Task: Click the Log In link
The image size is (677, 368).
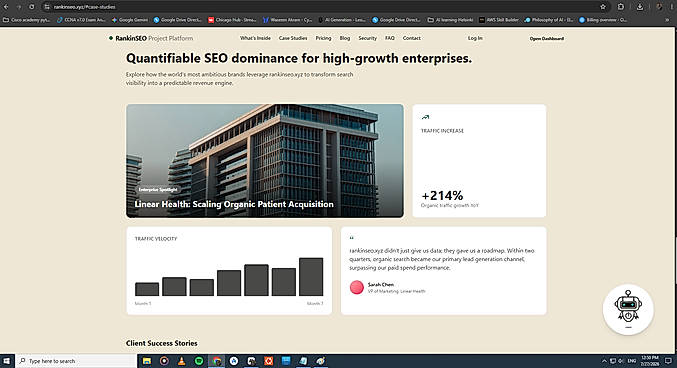Action: coord(475,38)
